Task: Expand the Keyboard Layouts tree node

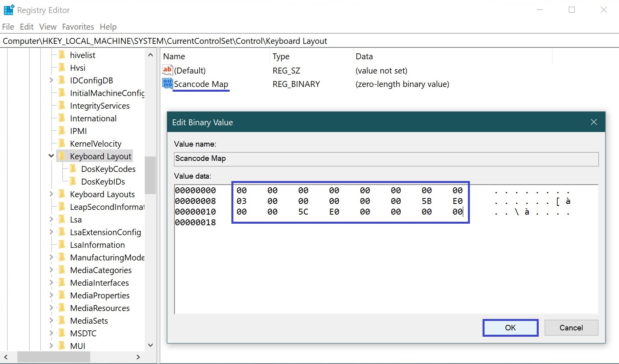Action: click(51, 194)
